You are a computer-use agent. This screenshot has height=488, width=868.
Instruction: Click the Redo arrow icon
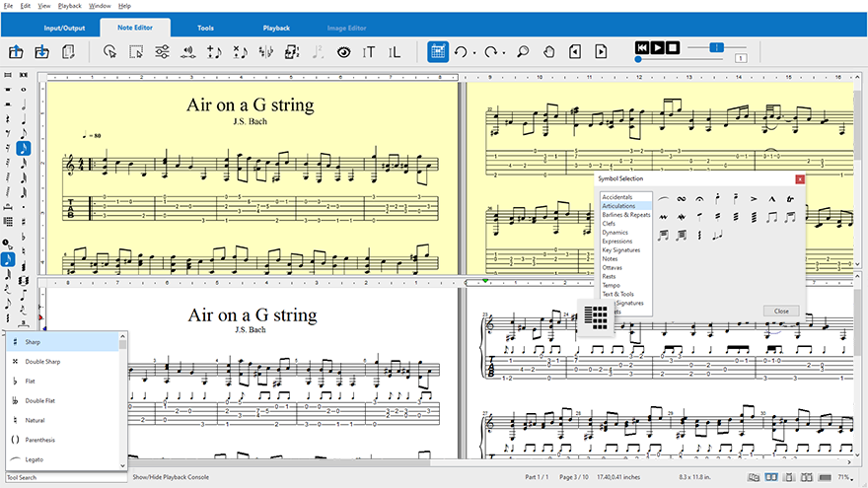pyautogui.click(x=490, y=52)
